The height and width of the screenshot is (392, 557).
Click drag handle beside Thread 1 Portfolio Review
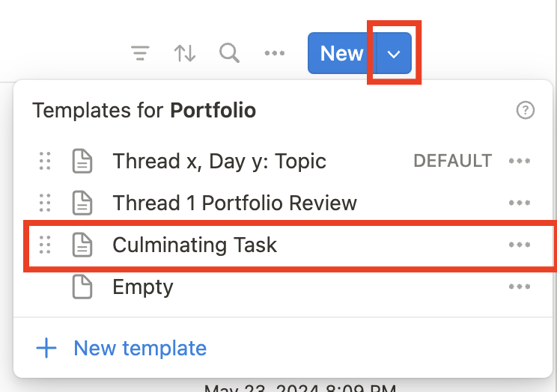pos(45,203)
